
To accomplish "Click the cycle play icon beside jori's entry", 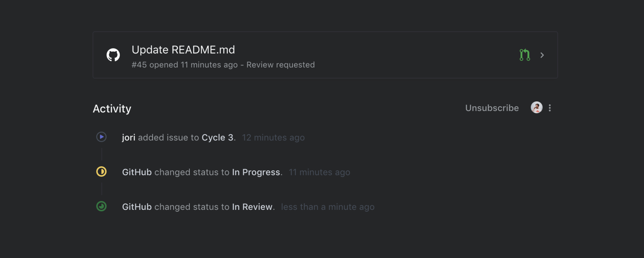I will 101,137.
